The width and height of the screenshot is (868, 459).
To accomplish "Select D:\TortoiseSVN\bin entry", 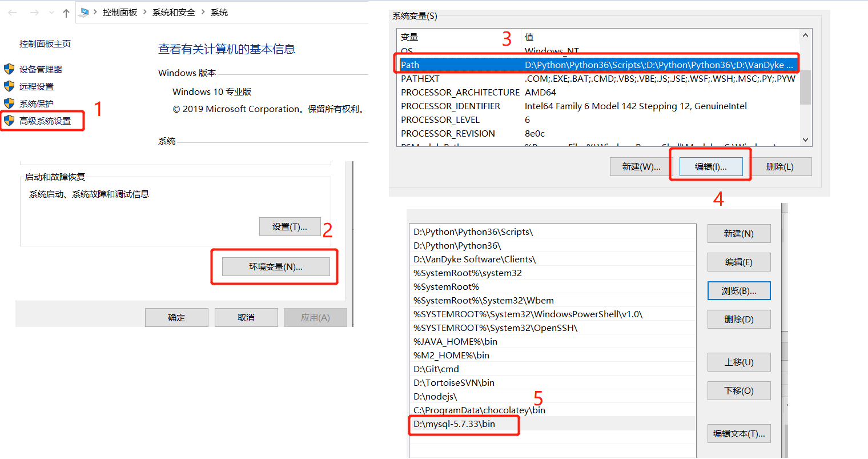I will [x=553, y=382].
